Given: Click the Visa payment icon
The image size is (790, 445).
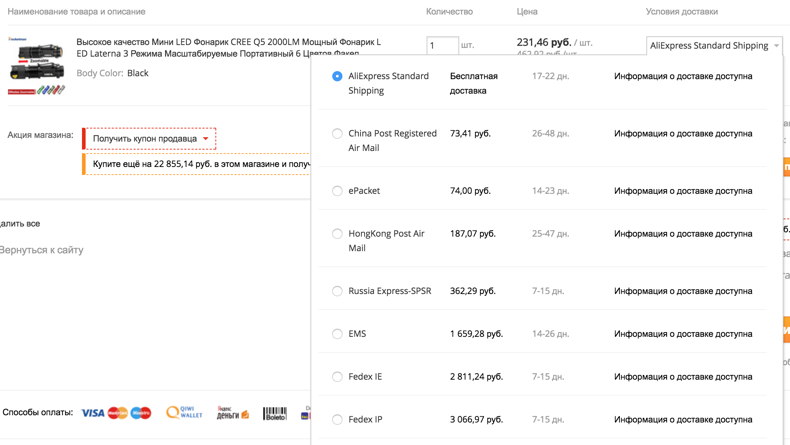Looking at the screenshot, I should (x=93, y=413).
